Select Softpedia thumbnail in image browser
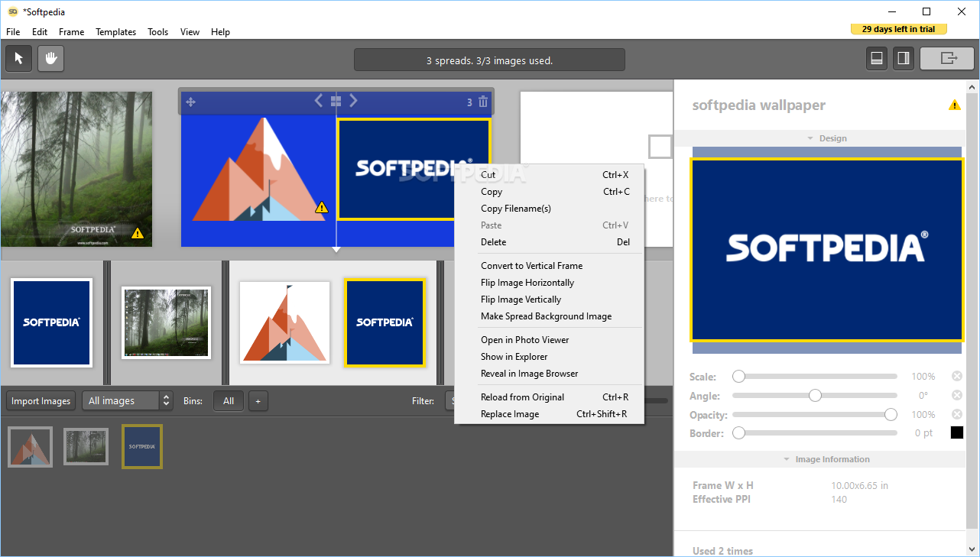This screenshot has width=980, height=557. (142, 447)
